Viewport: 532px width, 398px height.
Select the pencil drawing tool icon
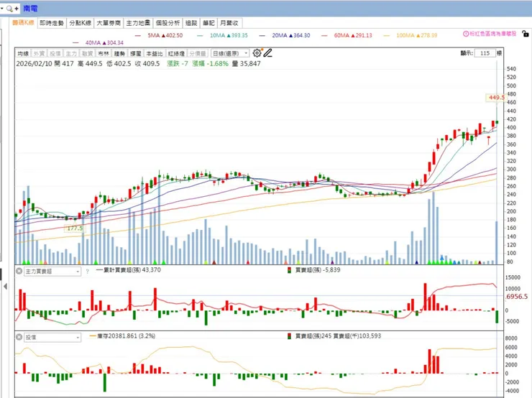click(x=267, y=53)
